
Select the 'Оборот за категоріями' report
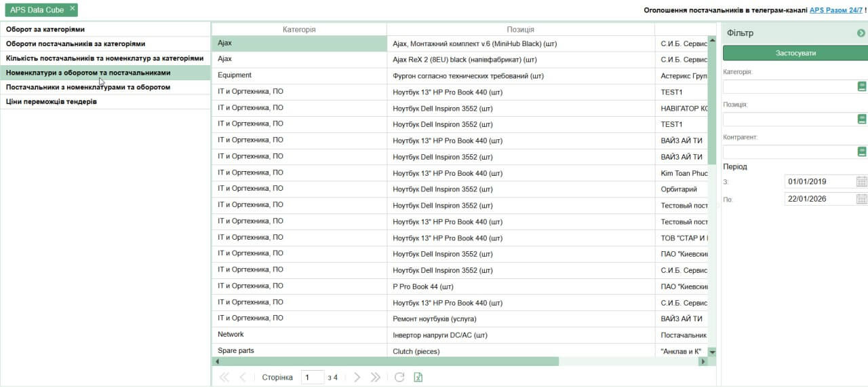45,29
